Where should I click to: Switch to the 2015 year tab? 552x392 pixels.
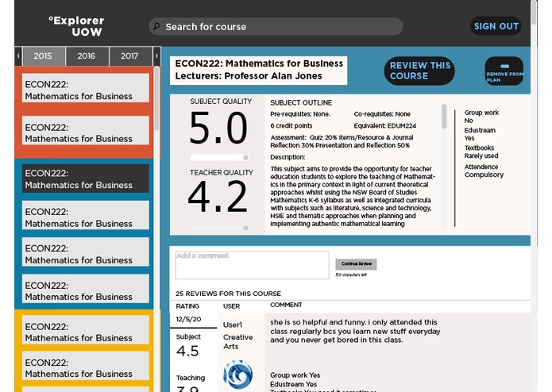click(44, 56)
